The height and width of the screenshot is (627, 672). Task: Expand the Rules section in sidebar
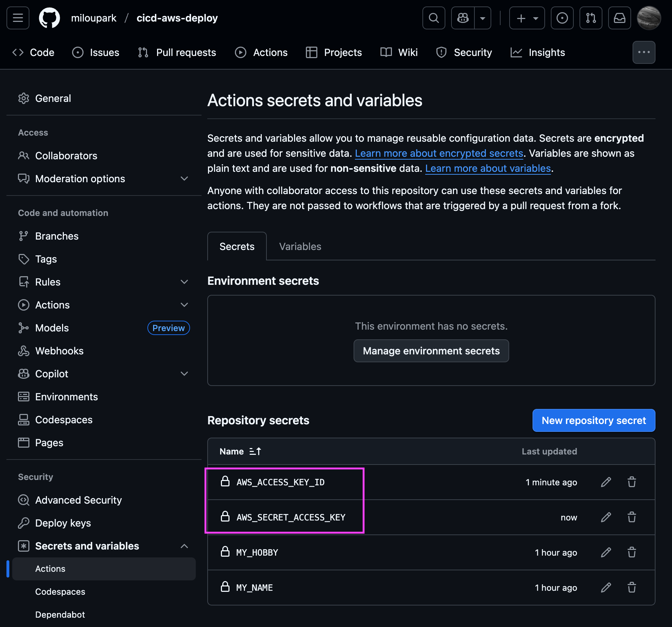[x=184, y=282]
